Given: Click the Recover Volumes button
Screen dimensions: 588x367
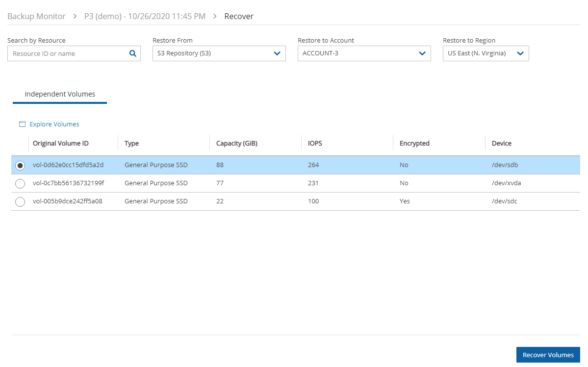Looking at the screenshot, I should [x=548, y=355].
